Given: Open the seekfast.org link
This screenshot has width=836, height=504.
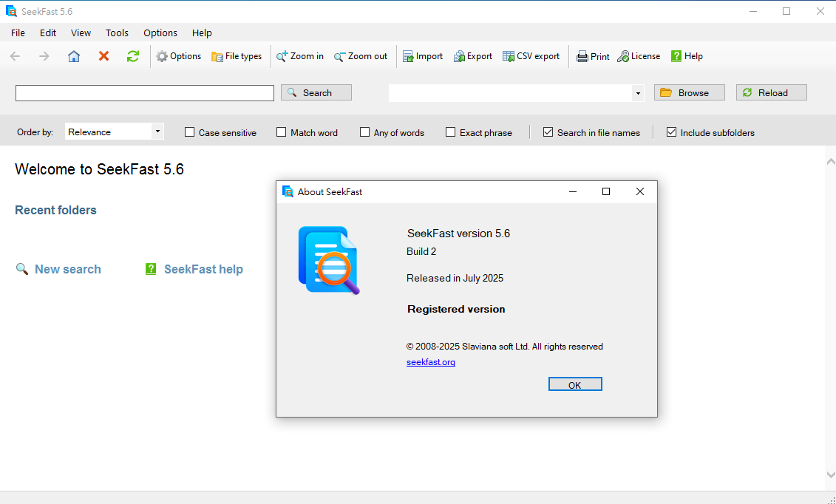Looking at the screenshot, I should (x=431, y=362).
